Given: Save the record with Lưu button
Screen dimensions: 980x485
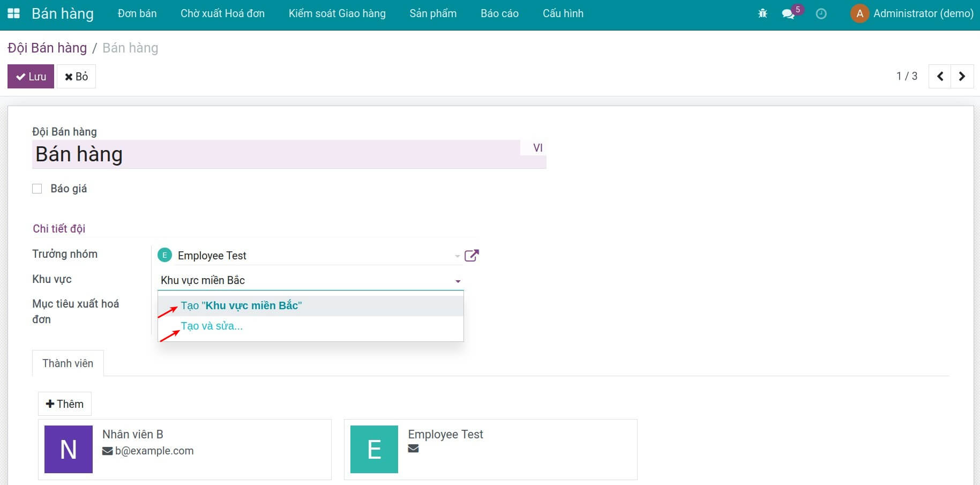Looking at the screenshot, I should coord(31,77).
